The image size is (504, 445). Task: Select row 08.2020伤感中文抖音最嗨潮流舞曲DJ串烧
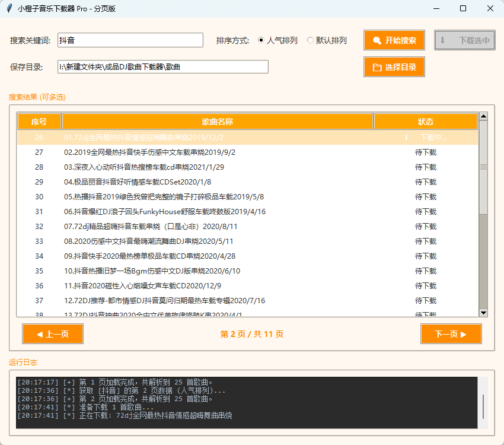coord(247,241)
